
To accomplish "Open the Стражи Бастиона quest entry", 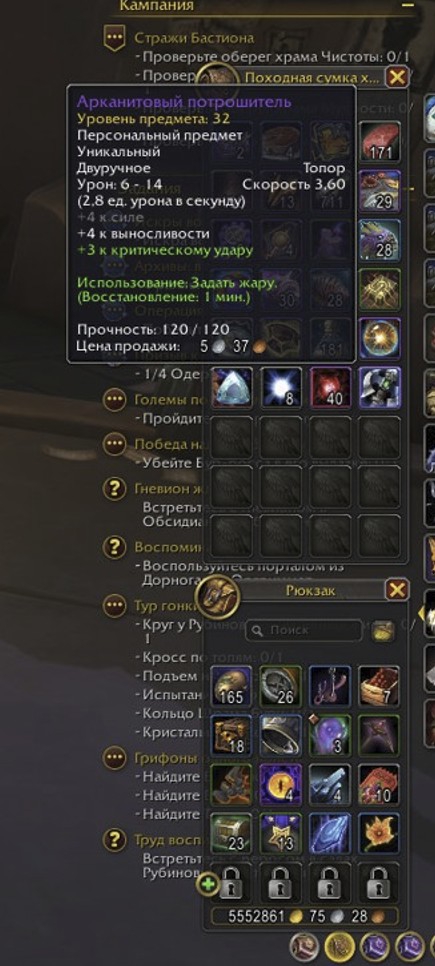I will tap(193, 38).
